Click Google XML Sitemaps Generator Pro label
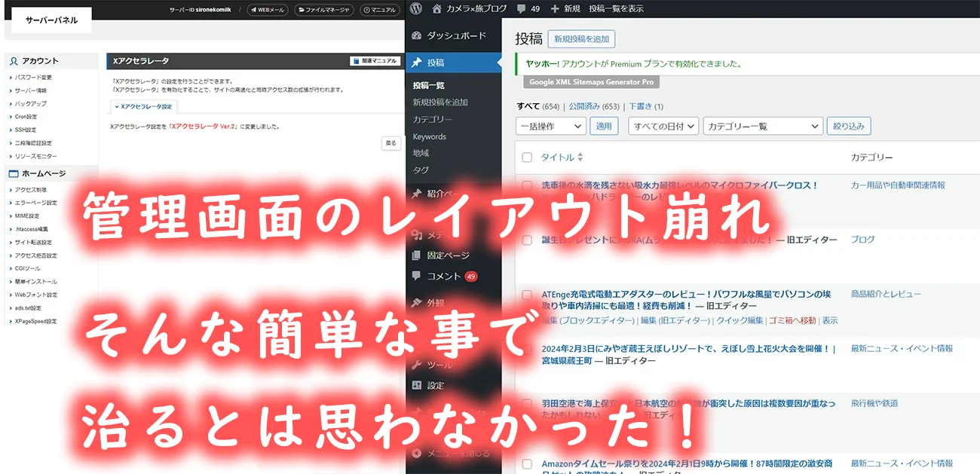Screen dimensions: 980x474 [x=592, y=82]
